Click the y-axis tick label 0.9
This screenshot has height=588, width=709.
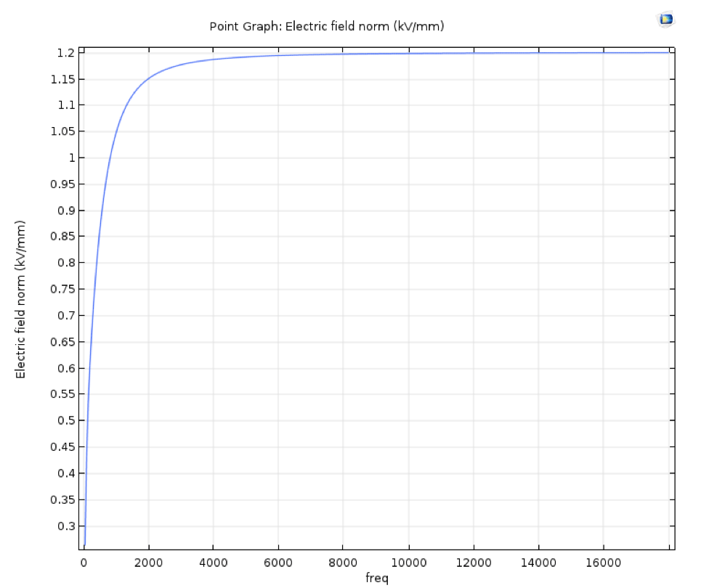[66, 211]
